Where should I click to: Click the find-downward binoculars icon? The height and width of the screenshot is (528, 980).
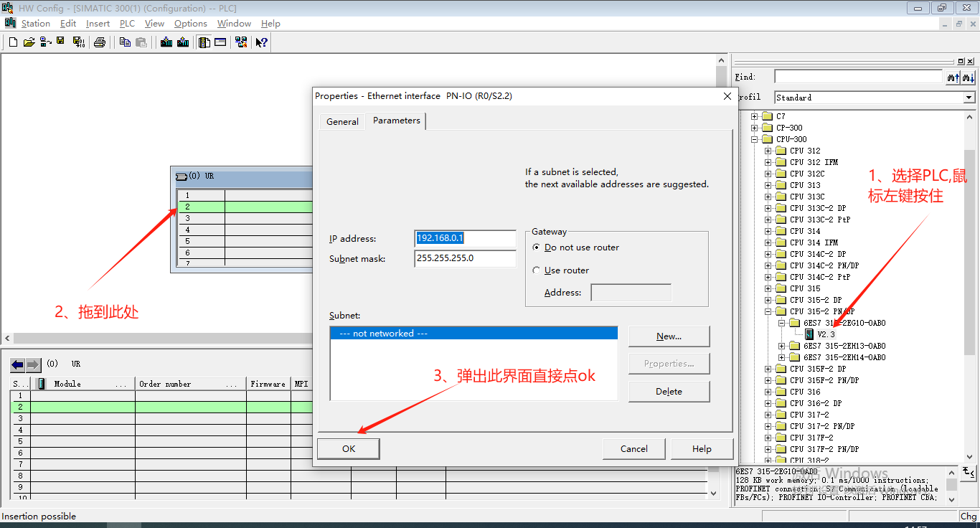tap(969, 77)
